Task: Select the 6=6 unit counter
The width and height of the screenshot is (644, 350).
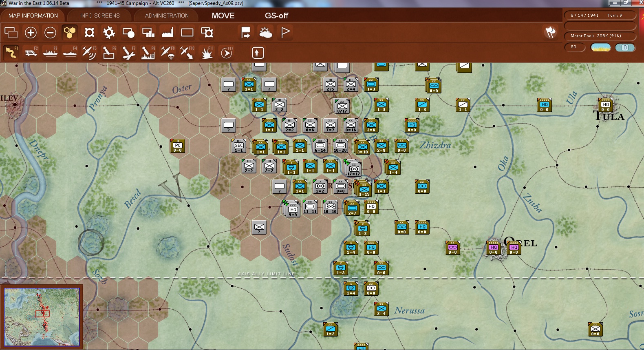Action: [310, 126]
